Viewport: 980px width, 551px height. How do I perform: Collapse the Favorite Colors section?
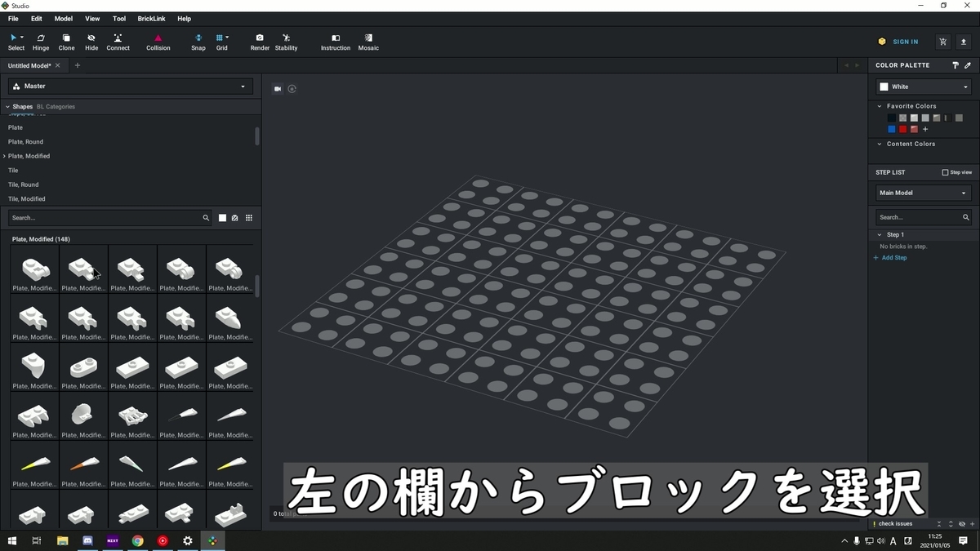pos(880,106)
